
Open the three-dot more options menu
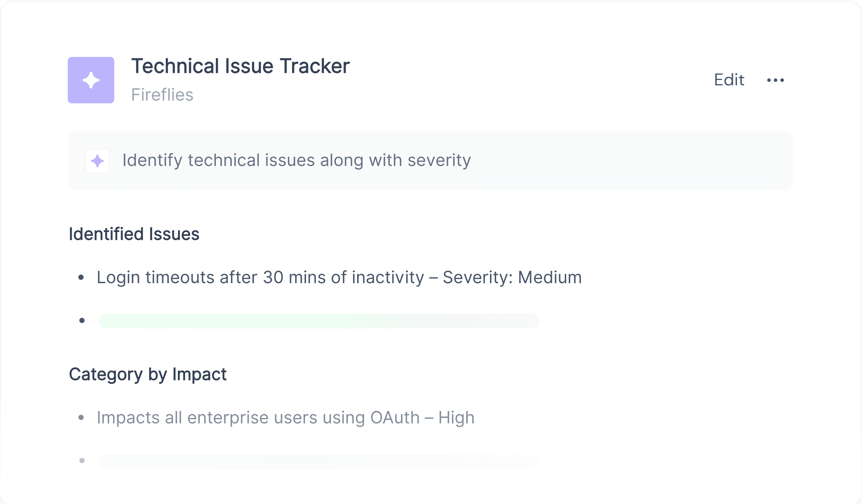[x=776, y=80]
